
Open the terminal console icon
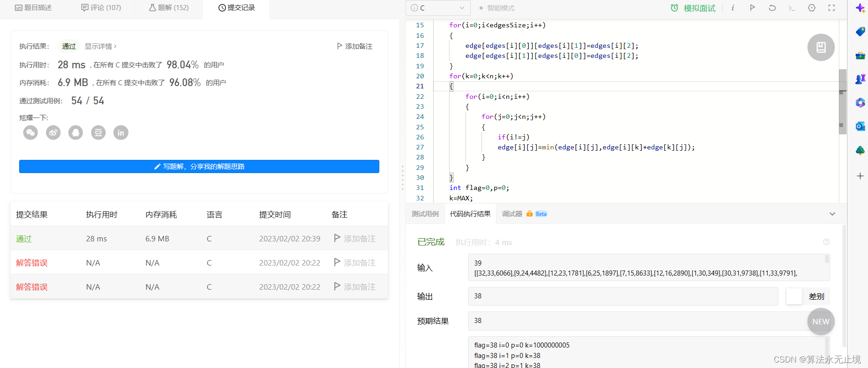[x=792, y=8]
